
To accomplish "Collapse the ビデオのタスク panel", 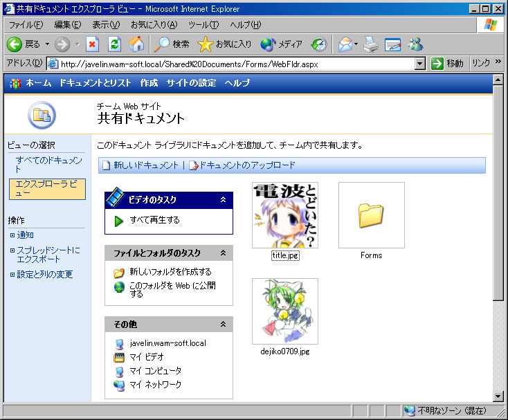I will coord(224,199).
